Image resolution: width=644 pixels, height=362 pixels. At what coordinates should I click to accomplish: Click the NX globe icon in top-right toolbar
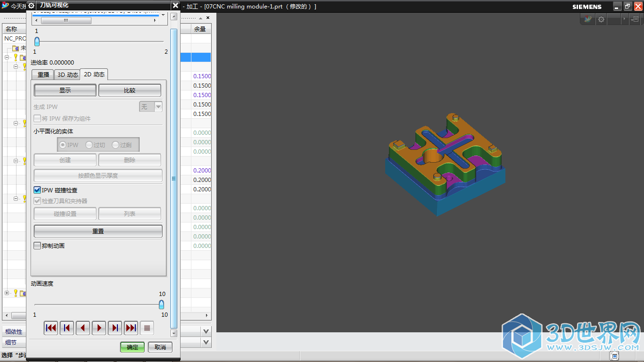(x=588, y=19)
